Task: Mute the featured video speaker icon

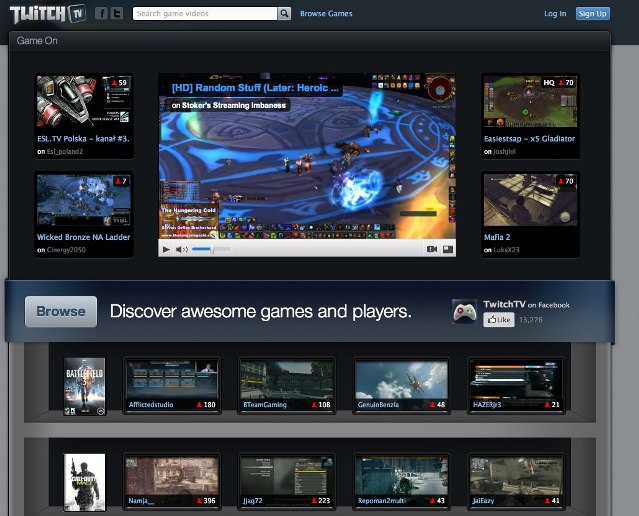Action: pos(182,249)
